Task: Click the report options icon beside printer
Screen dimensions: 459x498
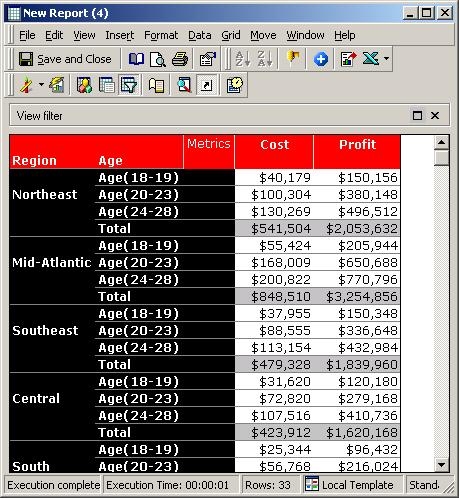Action: (208, 59)
